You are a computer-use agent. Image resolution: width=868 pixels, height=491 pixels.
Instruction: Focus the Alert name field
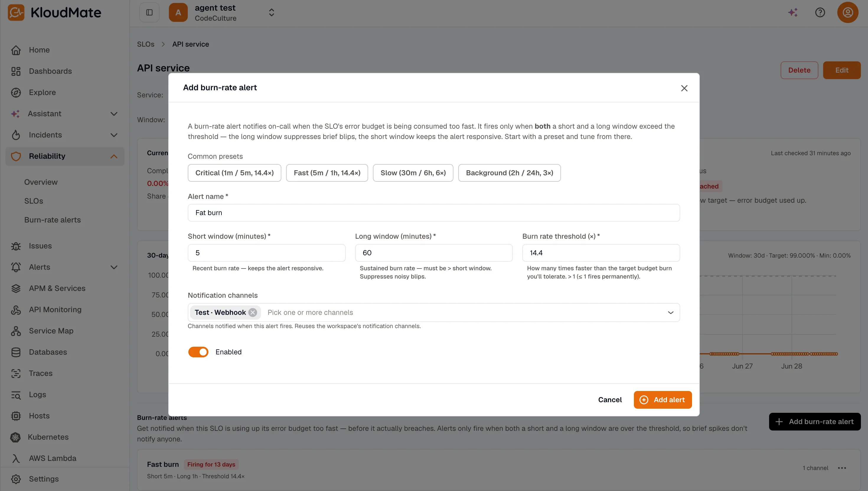click(434, 213)
